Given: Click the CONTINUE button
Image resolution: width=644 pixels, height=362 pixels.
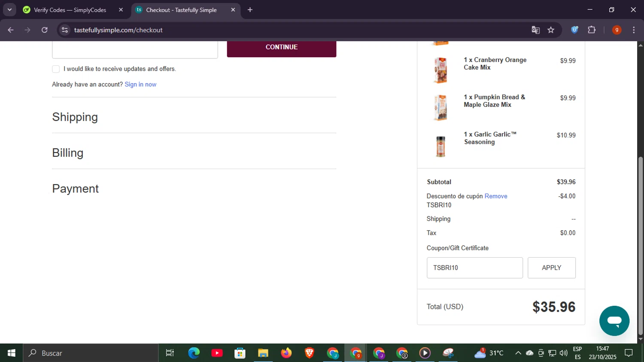Looking at the screenshot, I should pyautogui.click(x=282, y=48).
